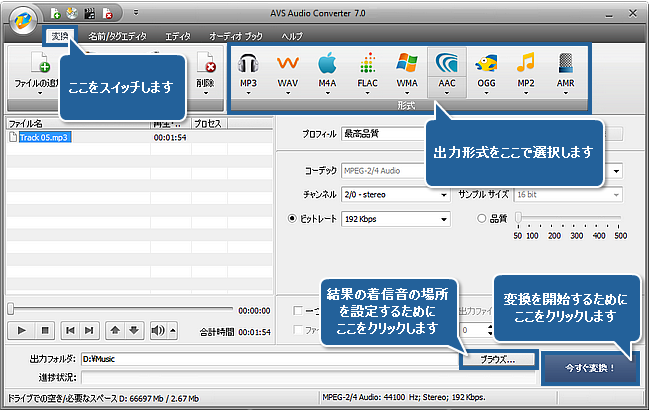This screenshot has width=649, height=410.
Task: Select the ビットレート radio button
Action: 292,218
